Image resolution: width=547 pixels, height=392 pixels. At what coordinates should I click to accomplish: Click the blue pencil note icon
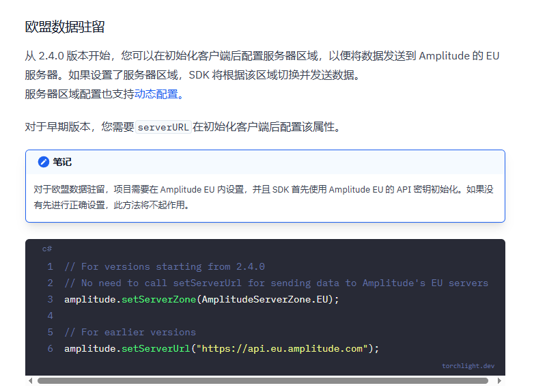tap(44, 162)
